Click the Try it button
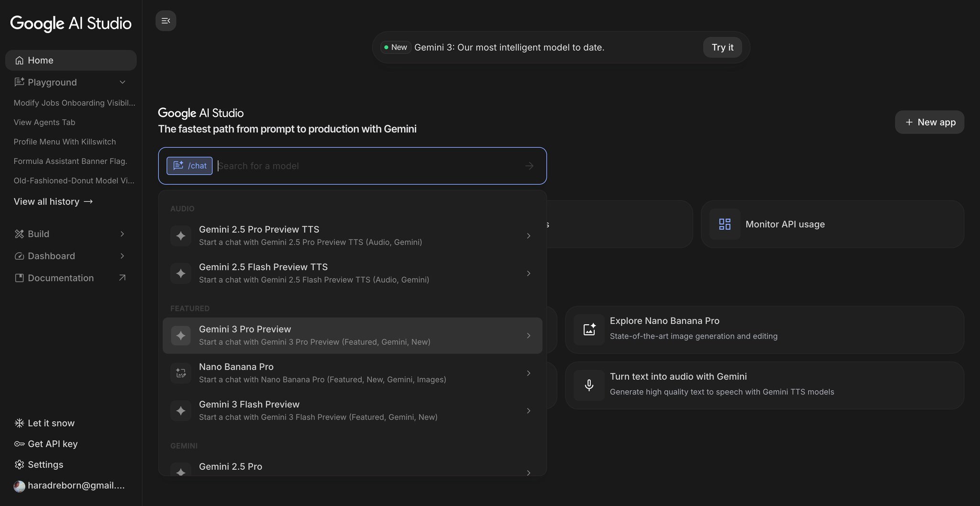 [722, 47]
